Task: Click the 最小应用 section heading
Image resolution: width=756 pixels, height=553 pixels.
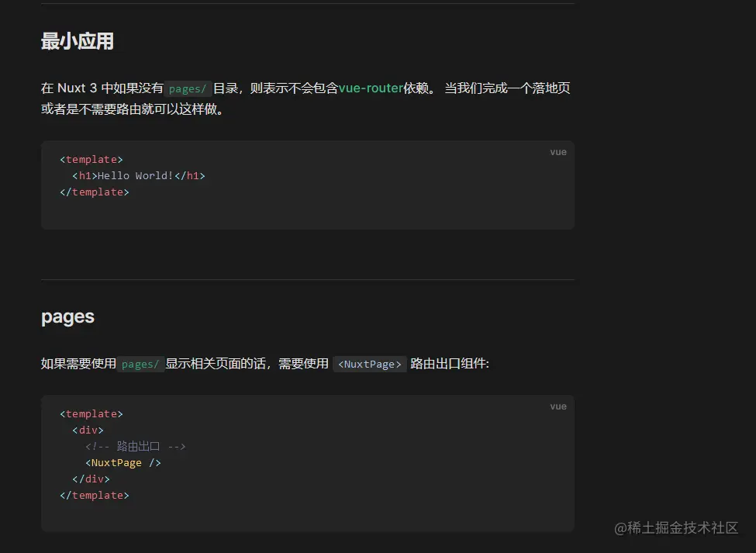Action: [x=76, y=41]
